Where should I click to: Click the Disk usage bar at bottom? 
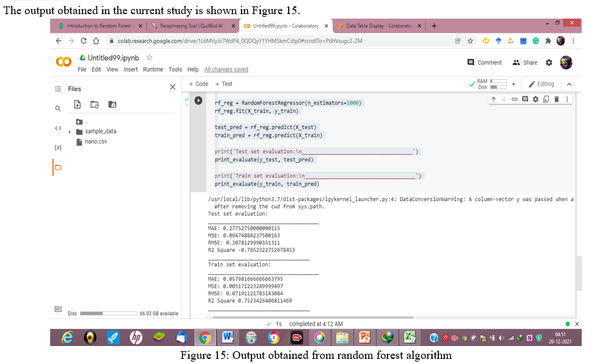[109, 313]
